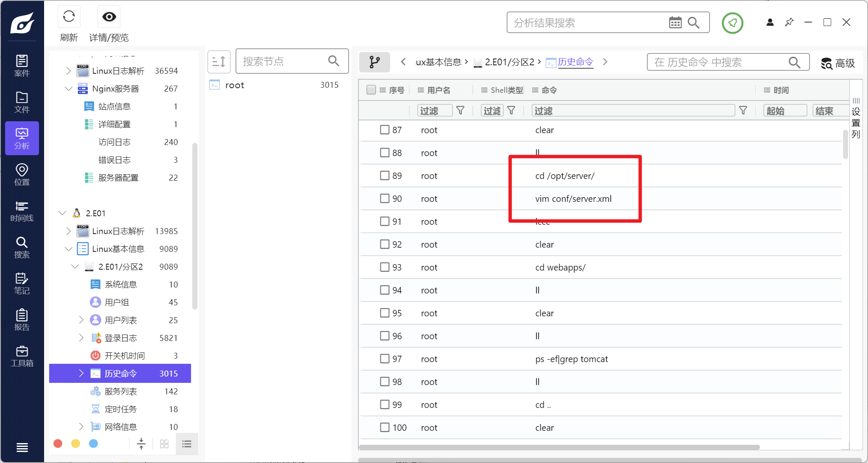Open the 时间线 sidebar section
The height and width of the screenshot is (463, 868).
tap(22, 211)
